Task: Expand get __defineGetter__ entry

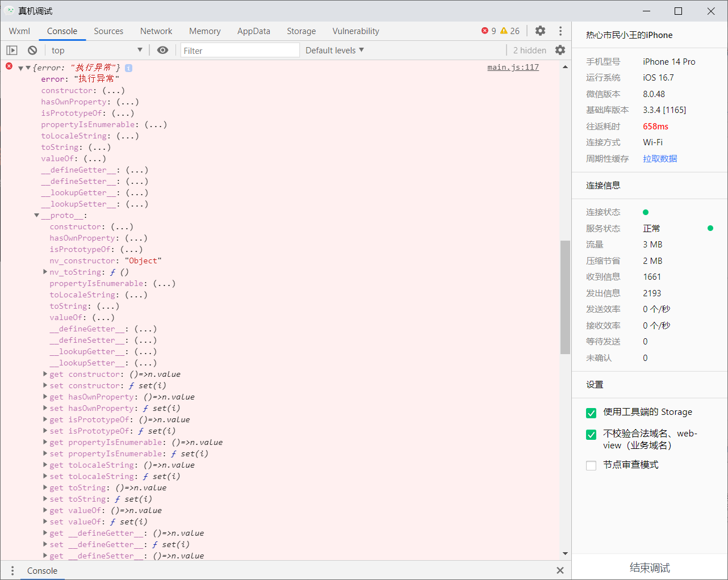Action: coord(45,533)
